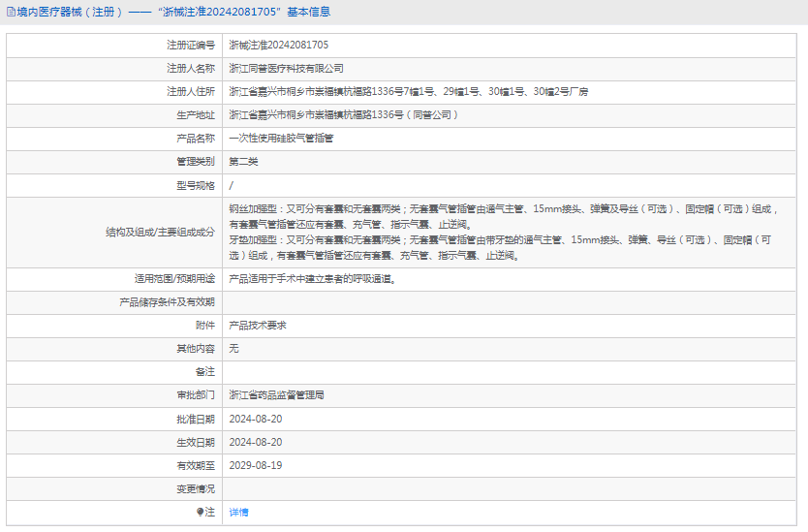Click the 注册人住所 address value
This screenshot has height=532, width=808.
tap(408, 91)
